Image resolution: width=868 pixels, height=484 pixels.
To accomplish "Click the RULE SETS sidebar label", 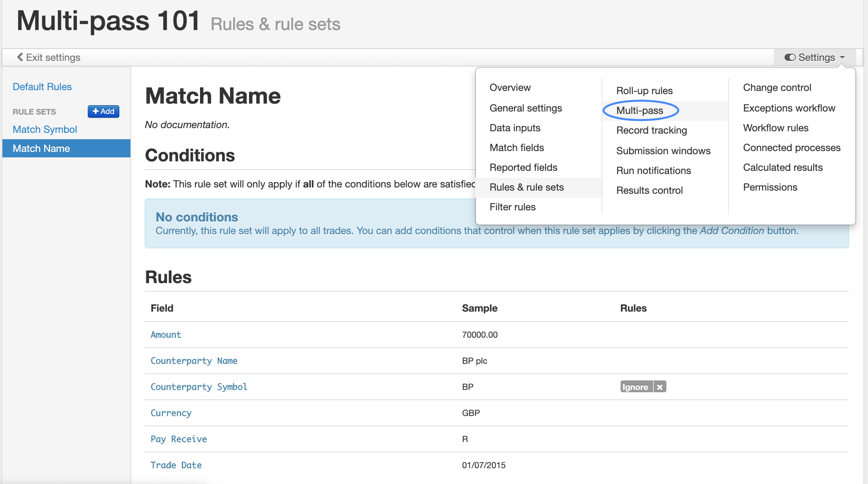I will point(34,112).
